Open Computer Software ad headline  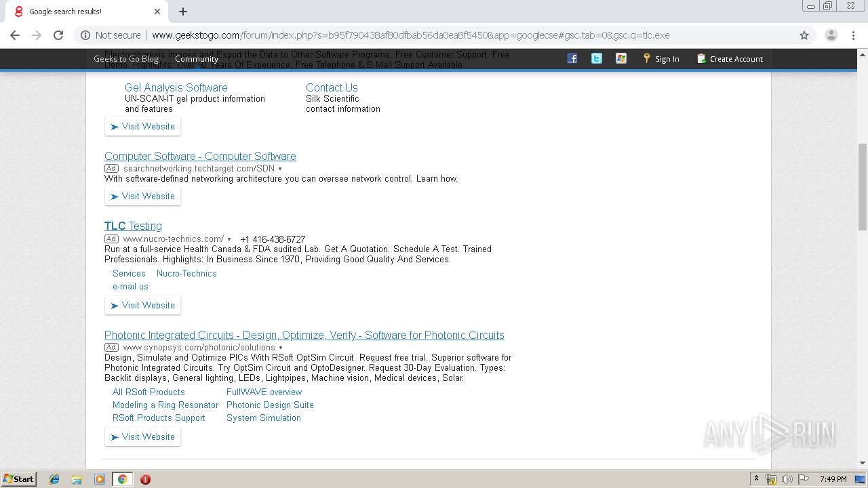point(200,156)
